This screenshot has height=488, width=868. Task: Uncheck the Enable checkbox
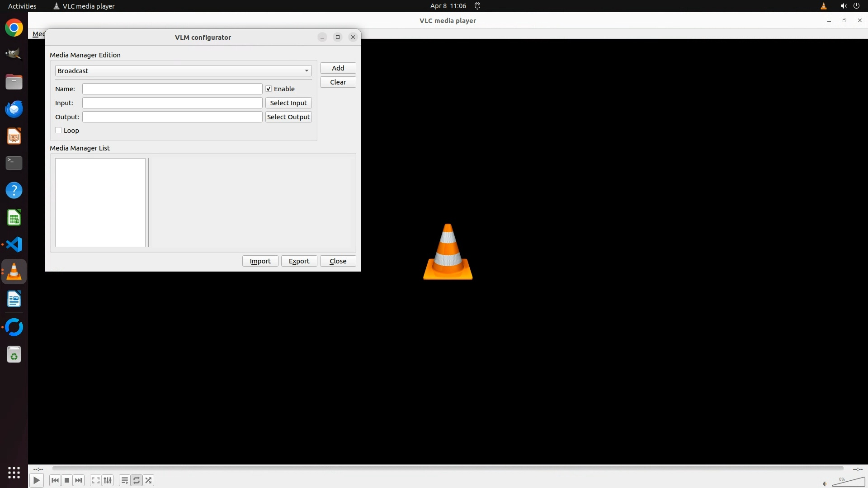(269, 89)
